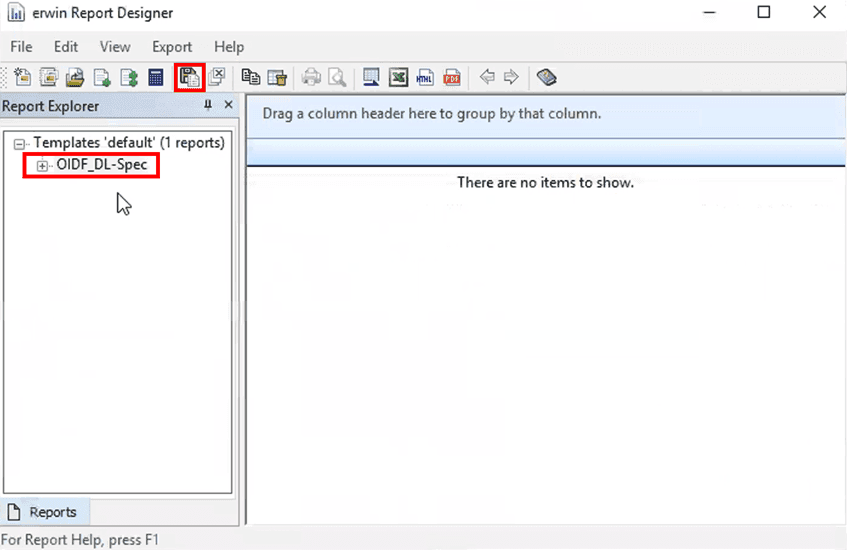Close the Report Explorer panel
Viewport: 847px width, 550px height.
pyautogui.click(x=228, y=104)
